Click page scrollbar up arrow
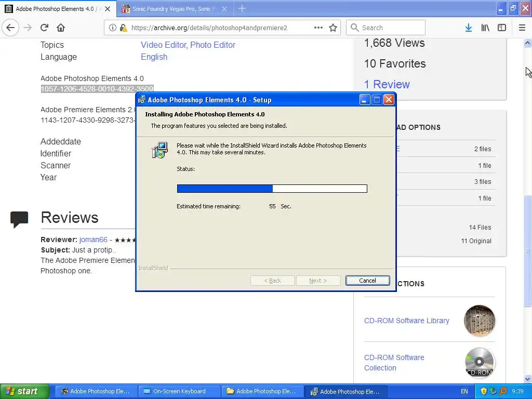The width and height of the screenshot is (532, 399). point(527,43)
